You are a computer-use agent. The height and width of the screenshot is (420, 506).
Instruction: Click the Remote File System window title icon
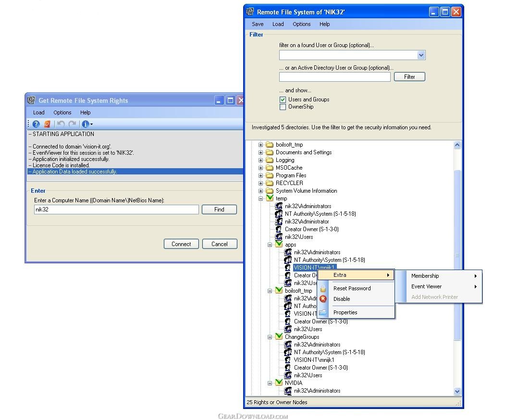[x=250, y=12]
